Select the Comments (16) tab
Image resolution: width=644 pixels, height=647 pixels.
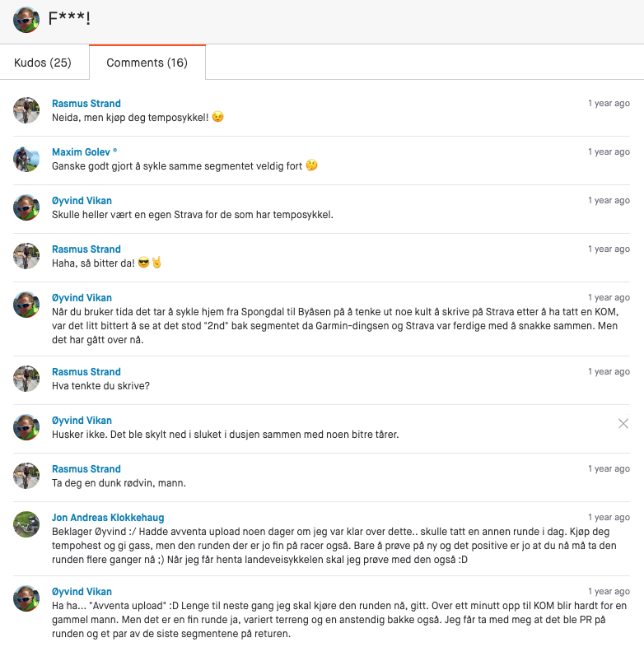(x=147, y=63)
